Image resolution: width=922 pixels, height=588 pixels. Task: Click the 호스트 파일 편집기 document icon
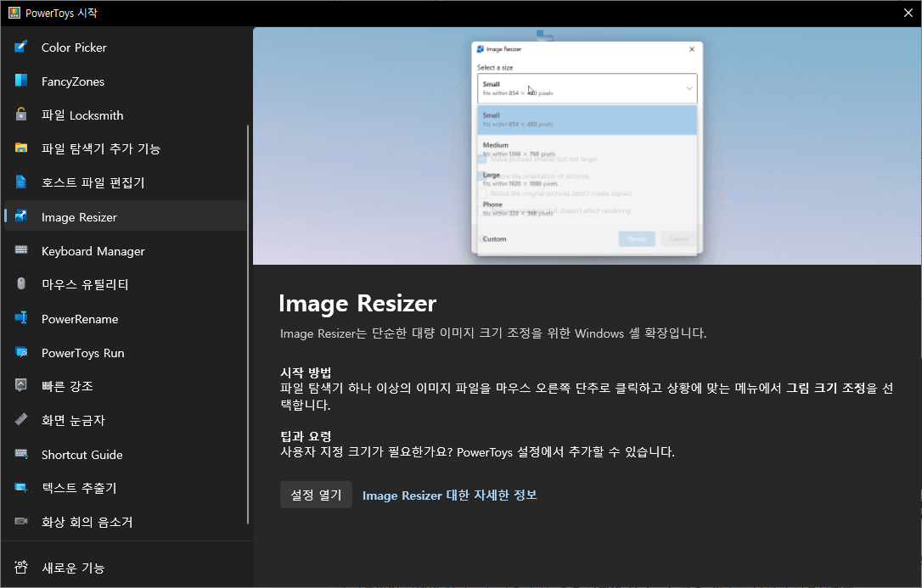(x=21, y=182)
